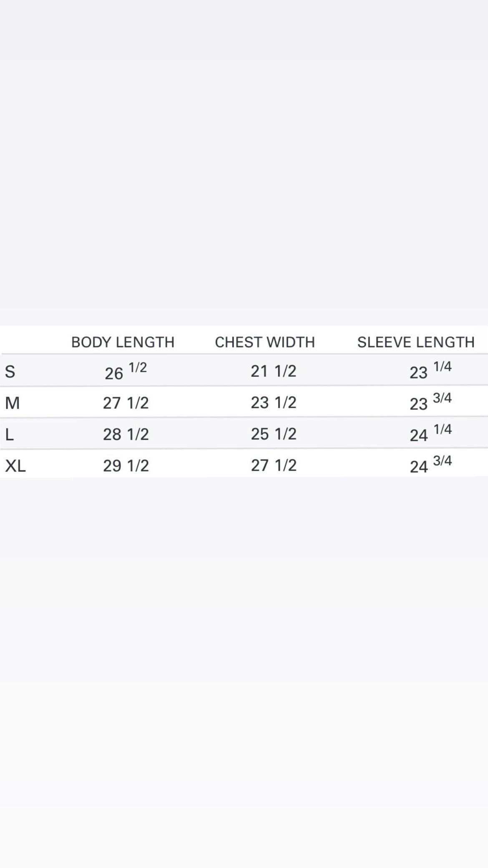Click sleeve length value 24 1/4
The width and height of the screenshot is (488, 868).
430,434
